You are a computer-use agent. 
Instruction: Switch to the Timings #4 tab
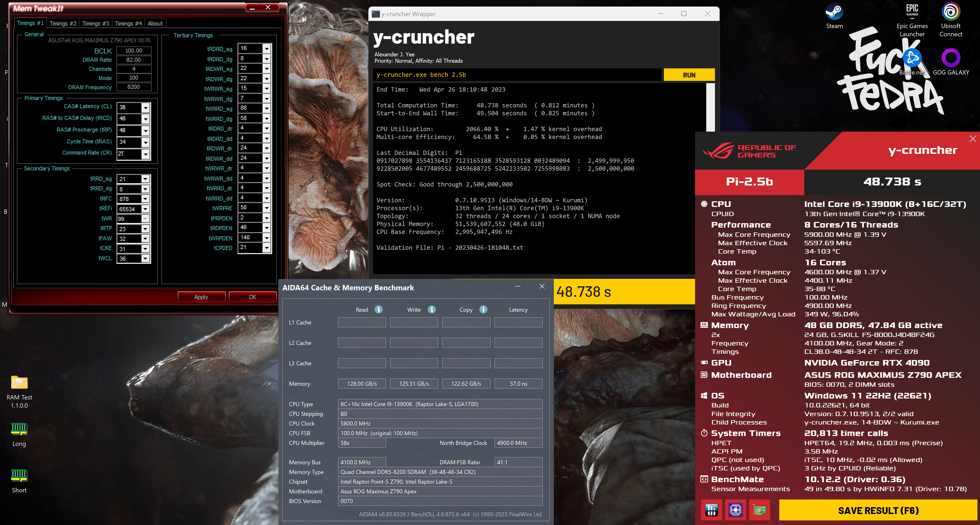(x=128, y=23)
